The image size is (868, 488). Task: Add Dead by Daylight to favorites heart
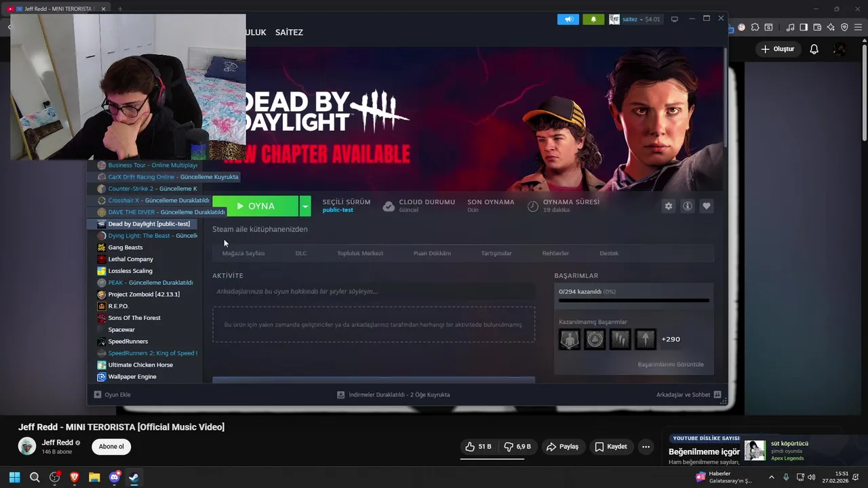pos(707,206)
